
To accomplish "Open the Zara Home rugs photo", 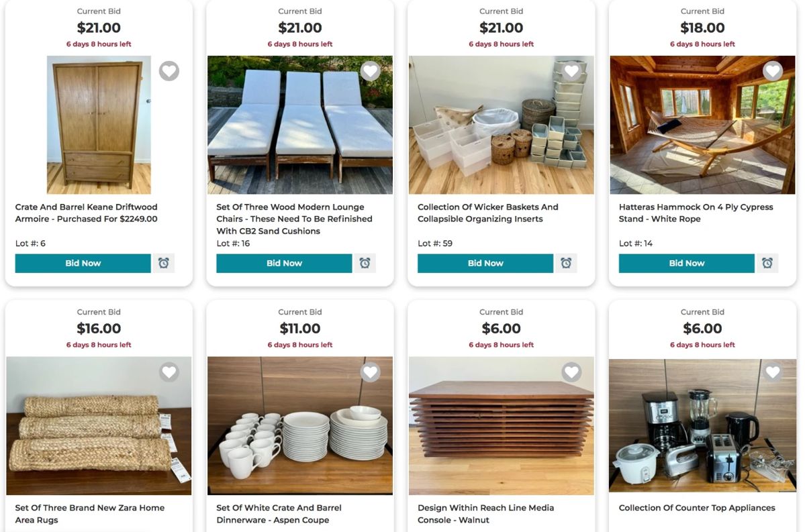I will point(99,426).
